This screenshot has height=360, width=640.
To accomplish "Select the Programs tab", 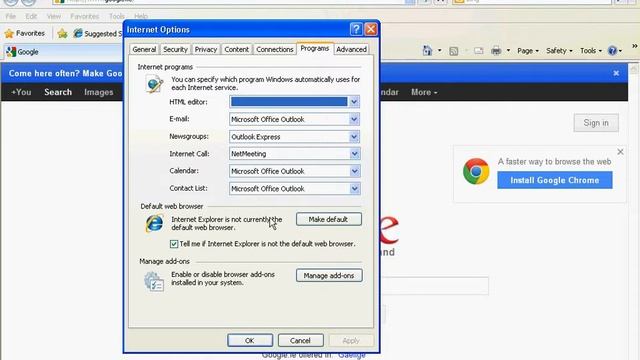I will coord(315,48).
